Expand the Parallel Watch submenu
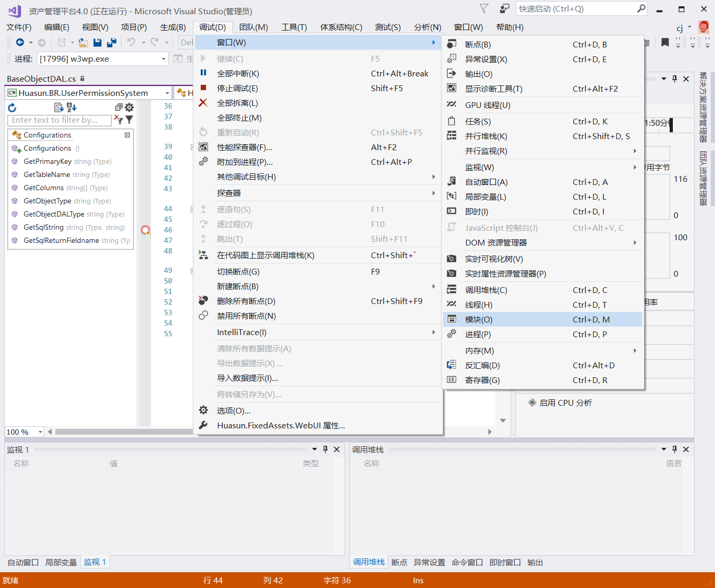The image size is (715, 588). [x=635, y=151]
